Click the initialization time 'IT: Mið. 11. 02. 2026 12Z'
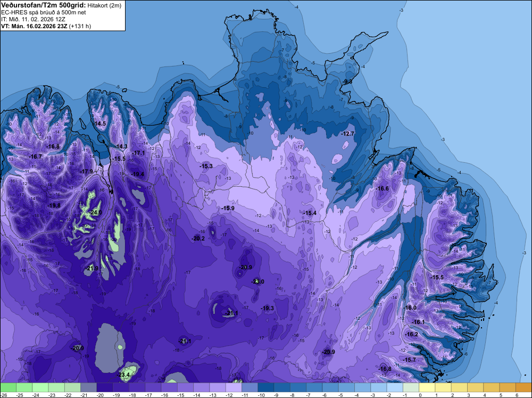The width and height of the screenshot is (532, 398). coord(33,19)
